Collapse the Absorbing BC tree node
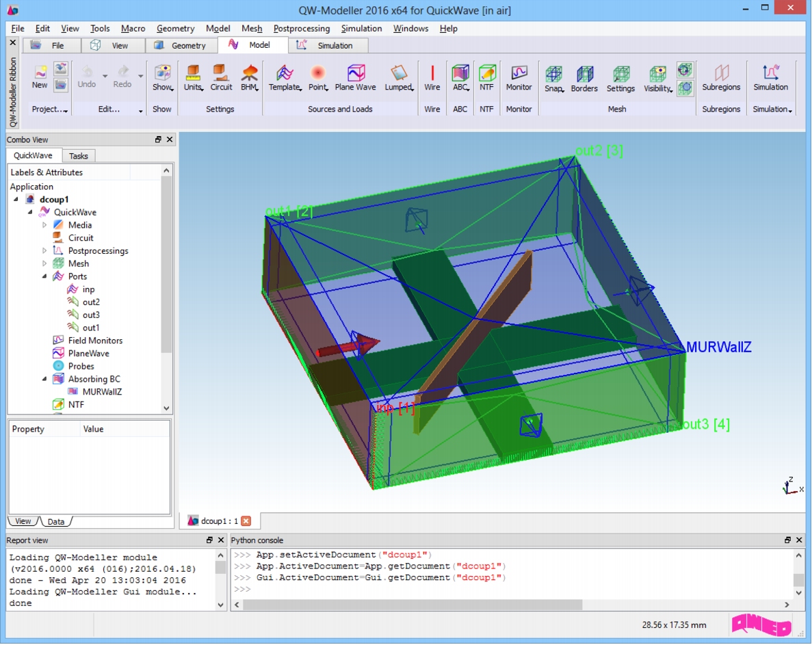The width and height of the screenshot is (812, 645). coord(44,379)
